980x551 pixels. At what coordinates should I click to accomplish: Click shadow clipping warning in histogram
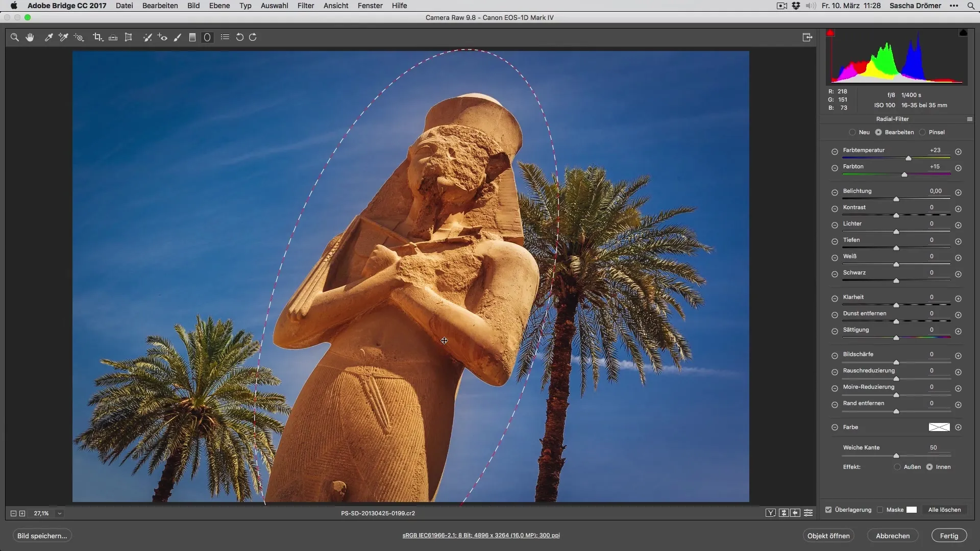click(x=830, y=33)
